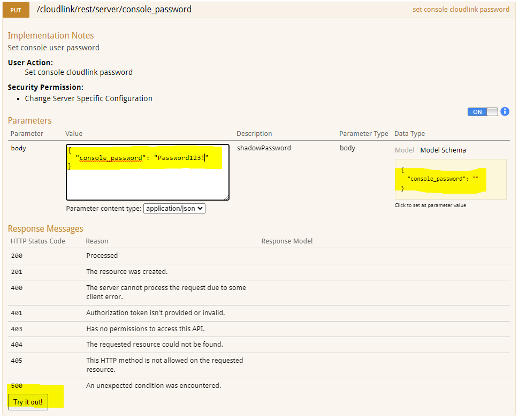
Task: Click the set console cloudlink password link
Action: tap(461, 9)
